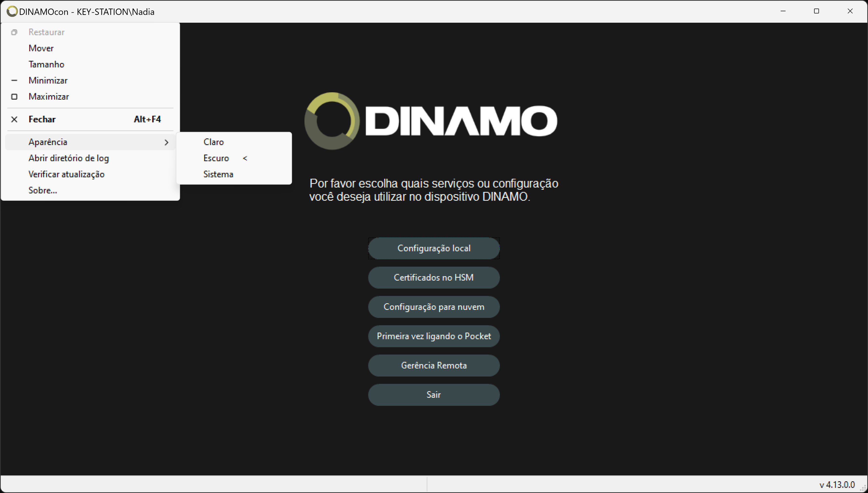
Task: Open Gerência Remota
Action: click(x=434, y=365)
